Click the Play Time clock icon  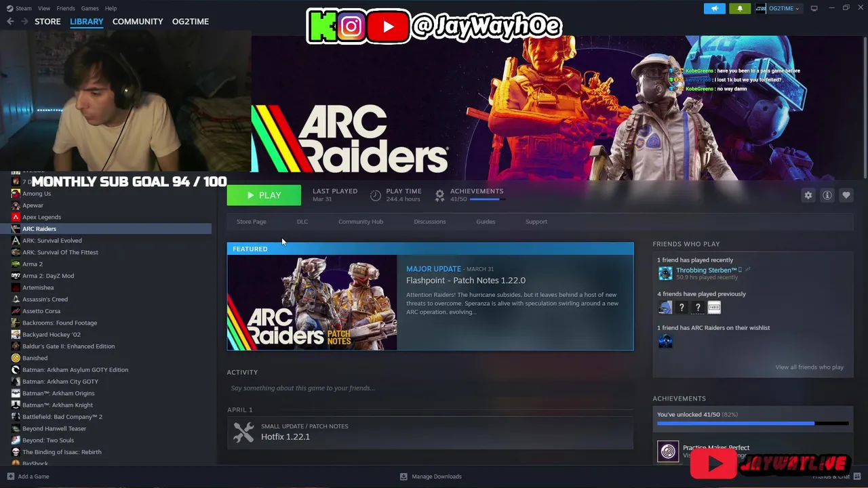[x=376, y=195]
